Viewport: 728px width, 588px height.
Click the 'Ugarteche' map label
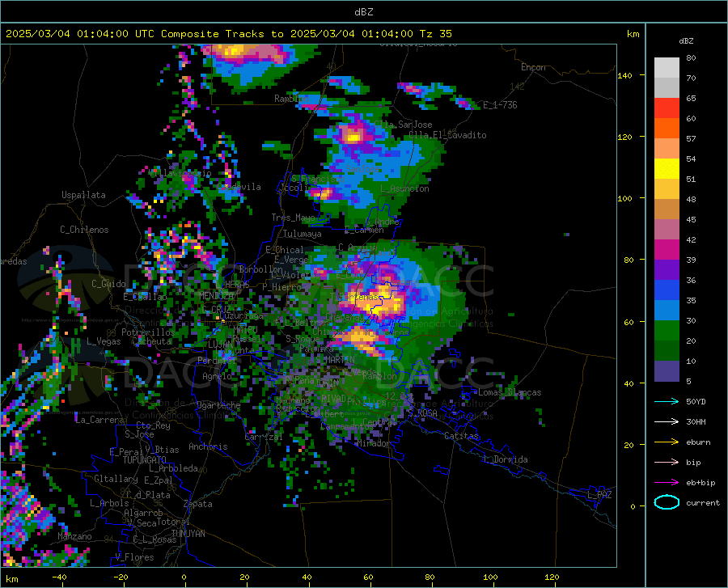tap(218, 405)
